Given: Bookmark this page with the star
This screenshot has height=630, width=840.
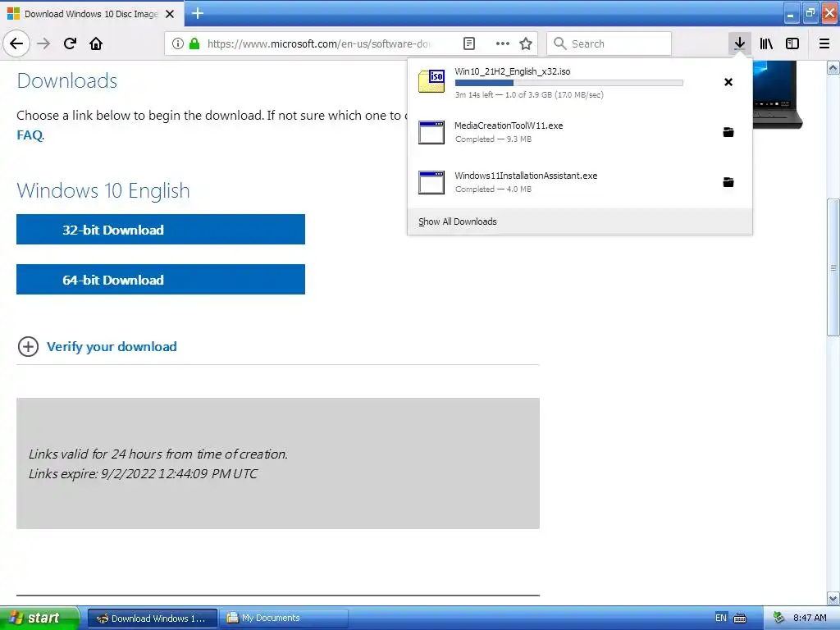Looking at the screenshot, I should tap(526, 43).
